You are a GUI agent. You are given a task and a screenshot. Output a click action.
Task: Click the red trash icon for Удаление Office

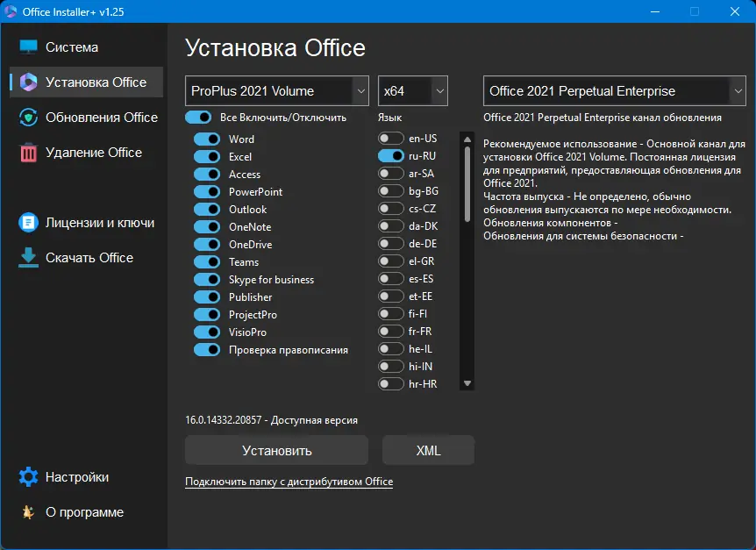29,153
